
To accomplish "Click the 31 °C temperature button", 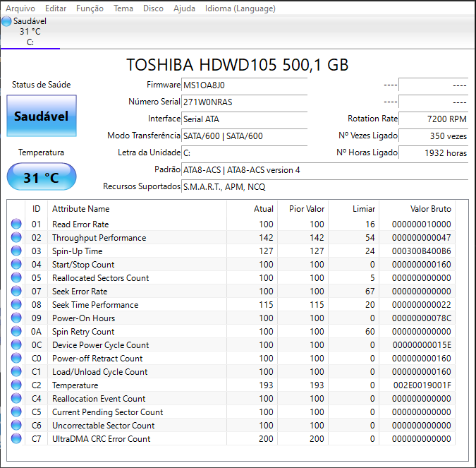I will pos(42,177).
